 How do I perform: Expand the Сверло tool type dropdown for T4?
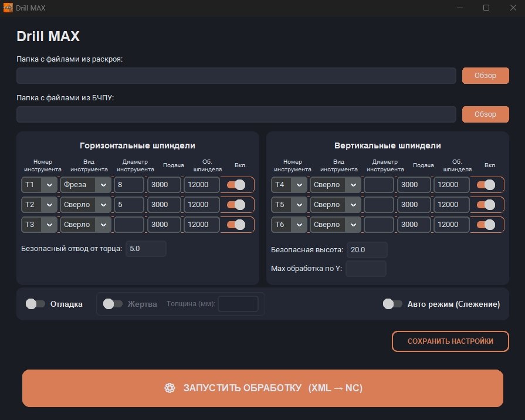click(x=336, y=185)
